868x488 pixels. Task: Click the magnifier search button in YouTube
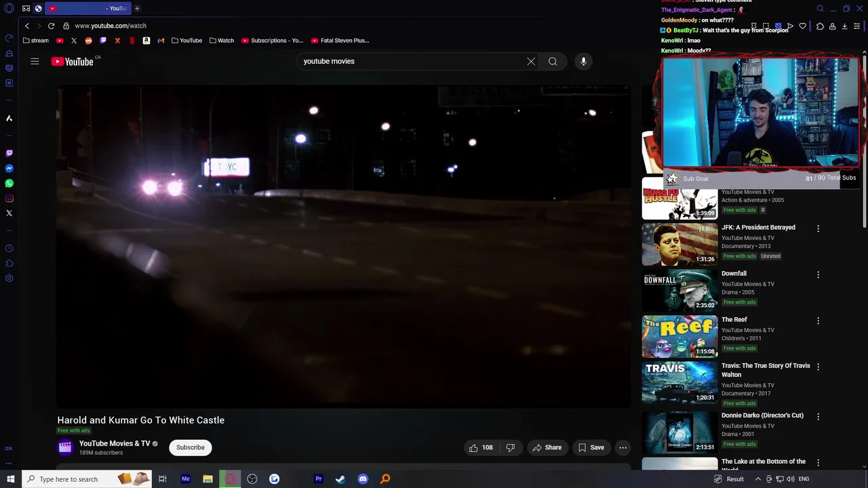[x=553, y=62]
